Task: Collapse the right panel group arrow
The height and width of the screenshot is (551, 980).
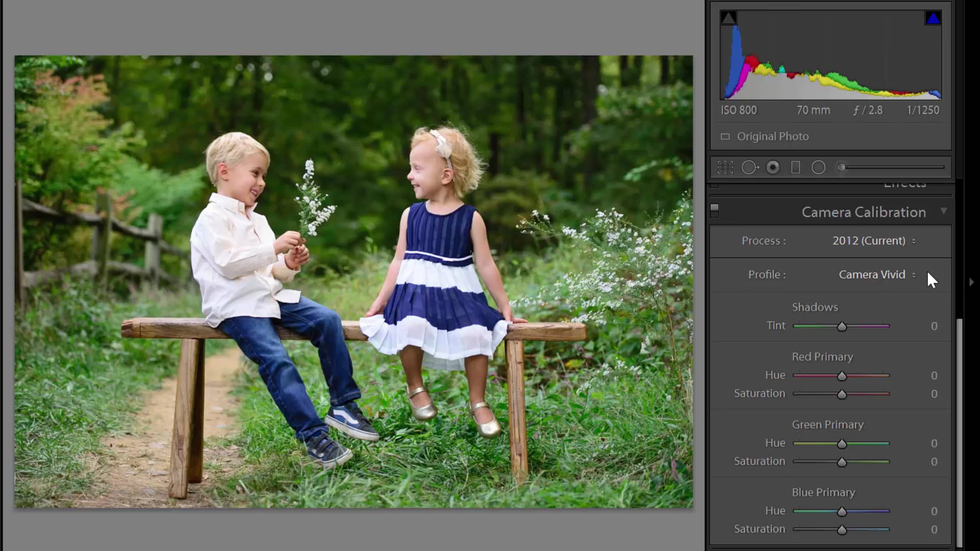Action: [971, 282]
